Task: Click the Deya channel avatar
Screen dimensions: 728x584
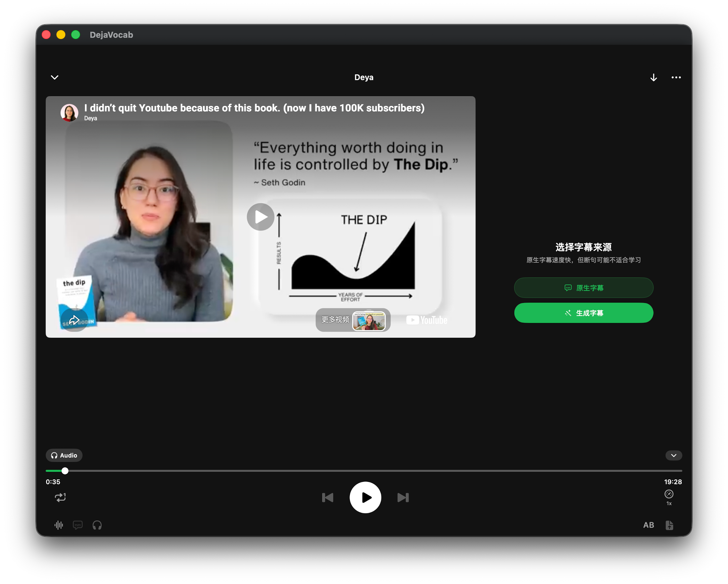Action: click(x=69, y=112)
